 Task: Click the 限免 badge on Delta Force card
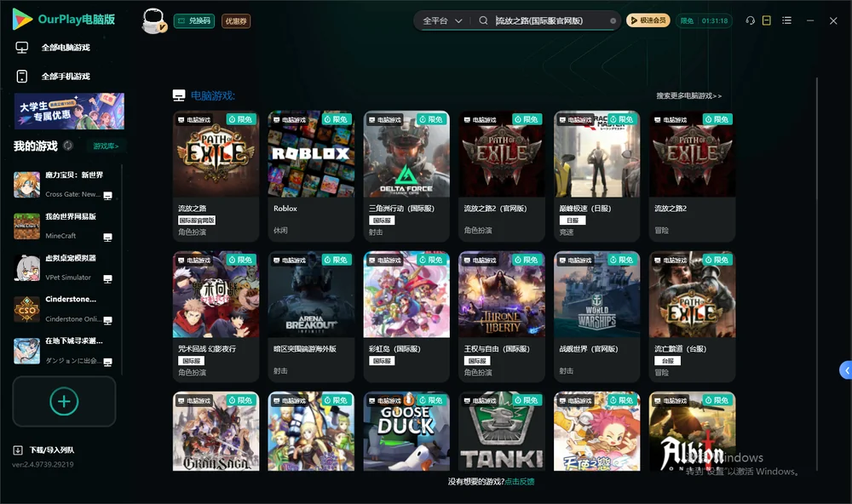(x=431, y=119)
